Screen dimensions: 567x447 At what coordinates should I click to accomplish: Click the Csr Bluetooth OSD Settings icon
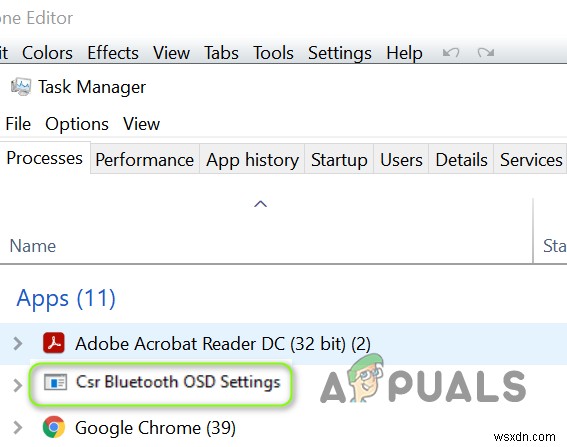click(55, 382)
